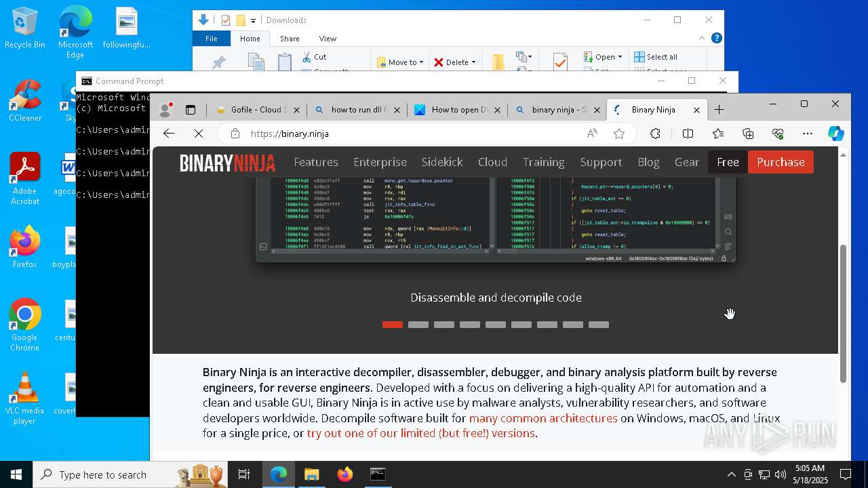This screenshot has height=488, width=868.
Task: Close the Gofile tab
Action: pos(296,110)
